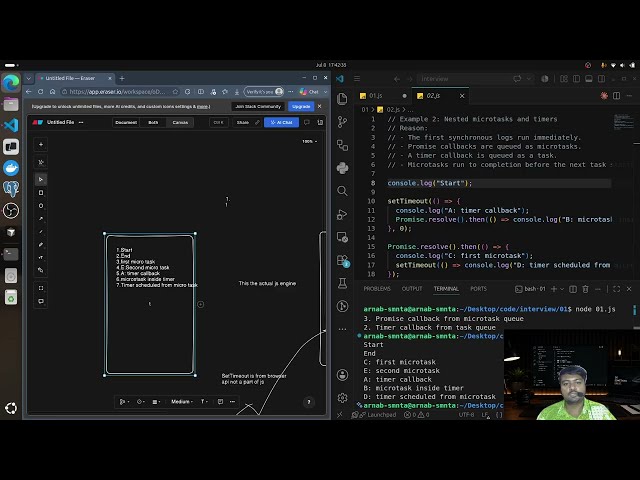Switch Eraser view to Canvas mode

tap(180, 122)
